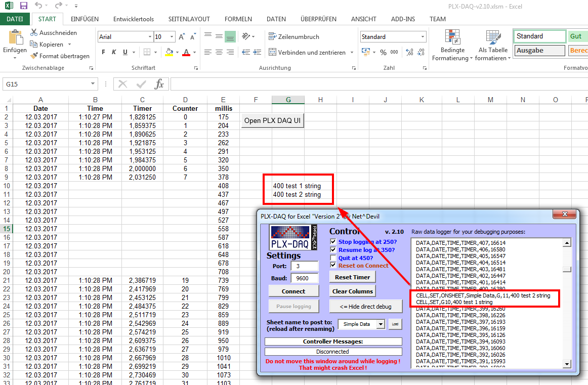Click the cell borders icon
This screenshot has width=588, height=385.
coord(147,53)
